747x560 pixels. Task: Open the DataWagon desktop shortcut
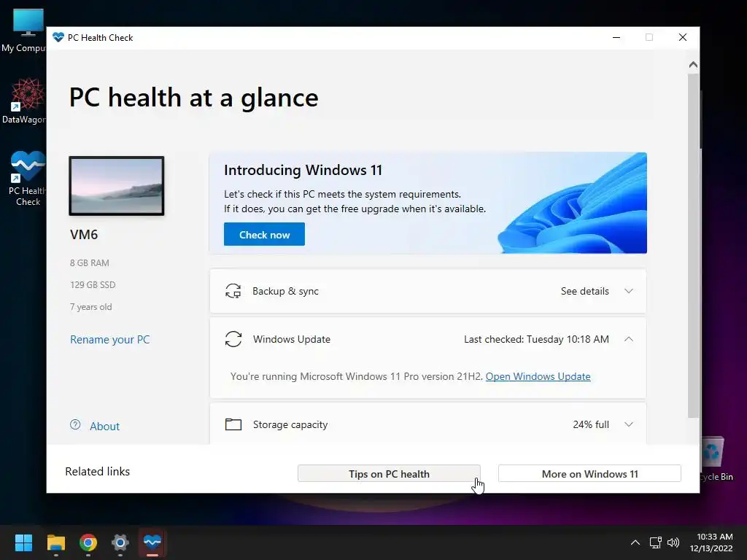tap(25, 101)
